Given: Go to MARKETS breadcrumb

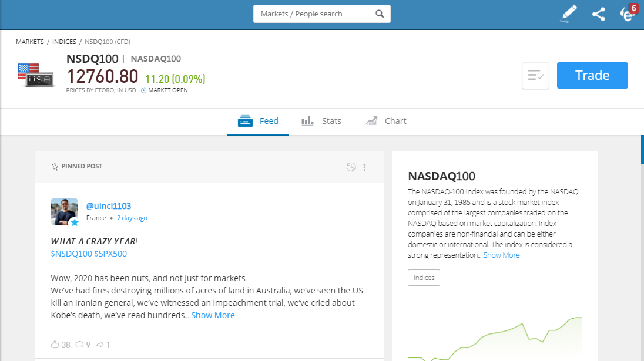Looking at the screenshot, I should pyautogui.click(x=30, y=42).
